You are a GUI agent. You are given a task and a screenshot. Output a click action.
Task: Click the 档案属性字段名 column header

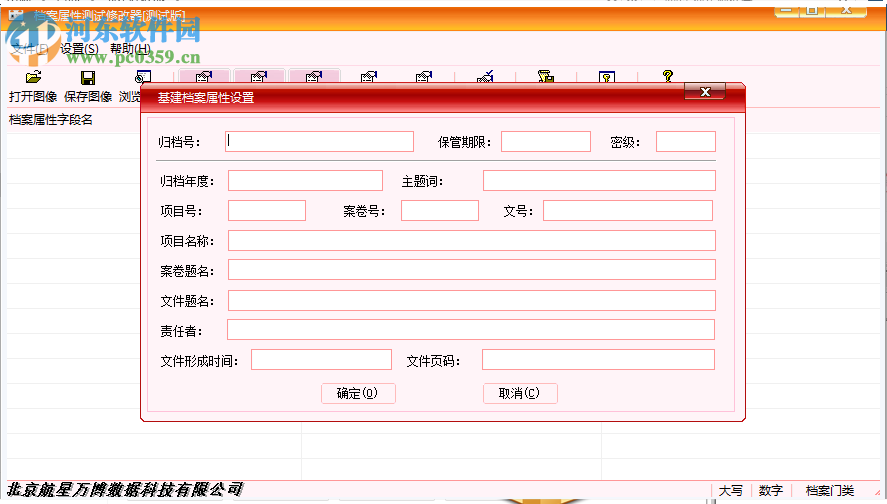[x=51, y=120]
